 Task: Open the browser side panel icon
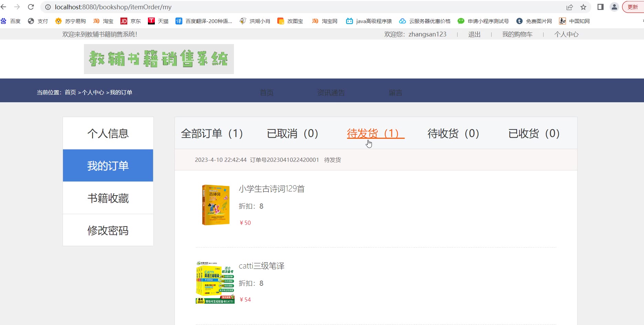600,7
